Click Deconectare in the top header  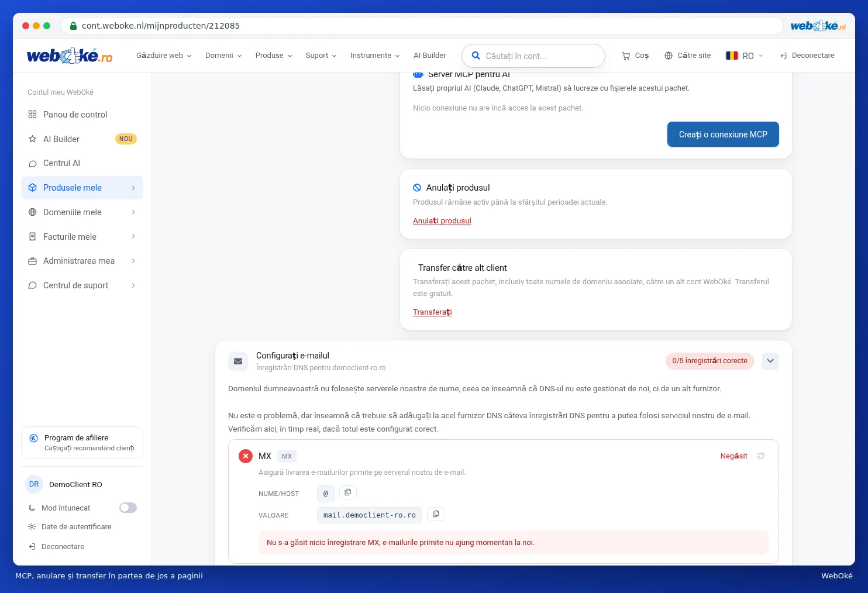coord(807,56)
